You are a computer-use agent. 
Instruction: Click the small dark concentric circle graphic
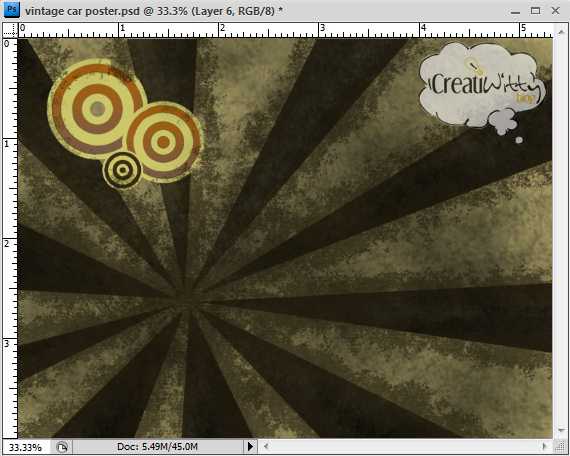point(123,170)
